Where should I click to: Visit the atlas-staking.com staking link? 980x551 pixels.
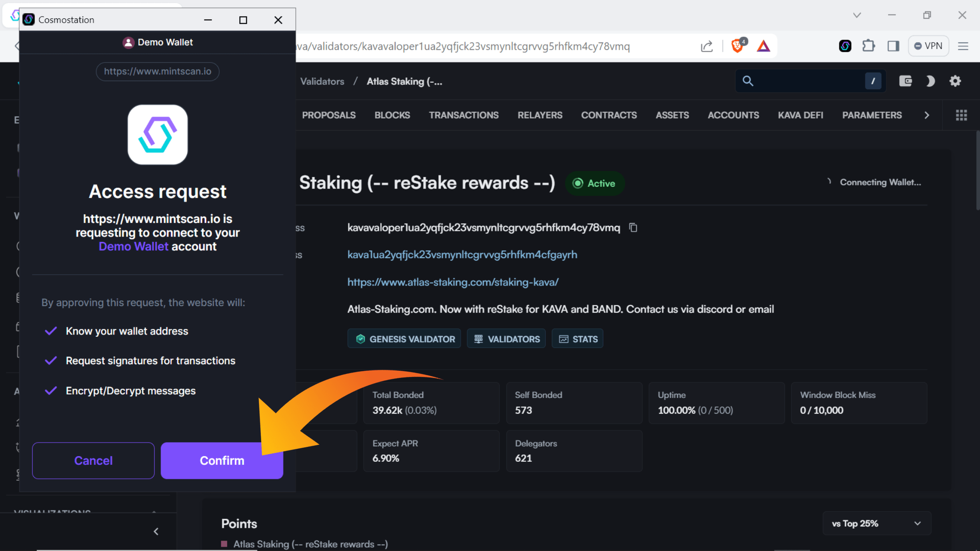click(x=453, y=282)
